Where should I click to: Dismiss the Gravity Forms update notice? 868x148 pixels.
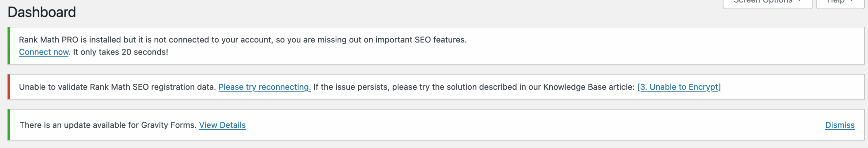point(840,125)
